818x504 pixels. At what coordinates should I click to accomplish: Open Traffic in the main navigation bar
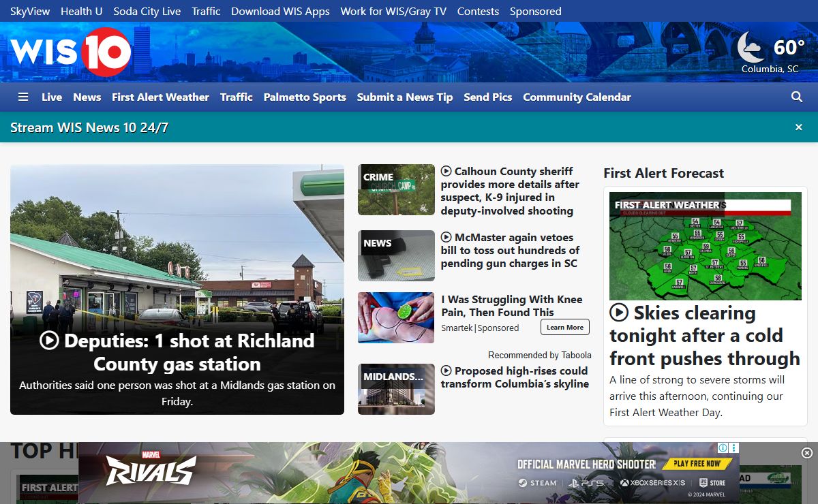point(237,97)
